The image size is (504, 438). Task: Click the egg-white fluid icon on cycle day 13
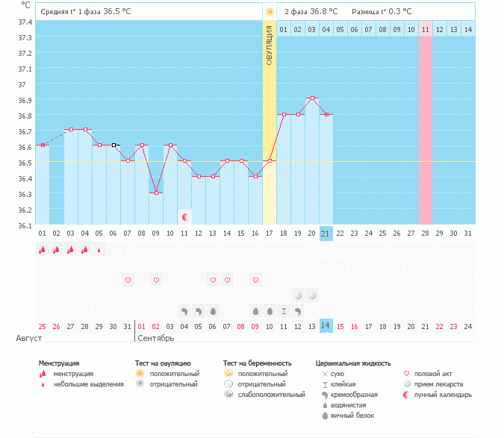tap(213, 310)
